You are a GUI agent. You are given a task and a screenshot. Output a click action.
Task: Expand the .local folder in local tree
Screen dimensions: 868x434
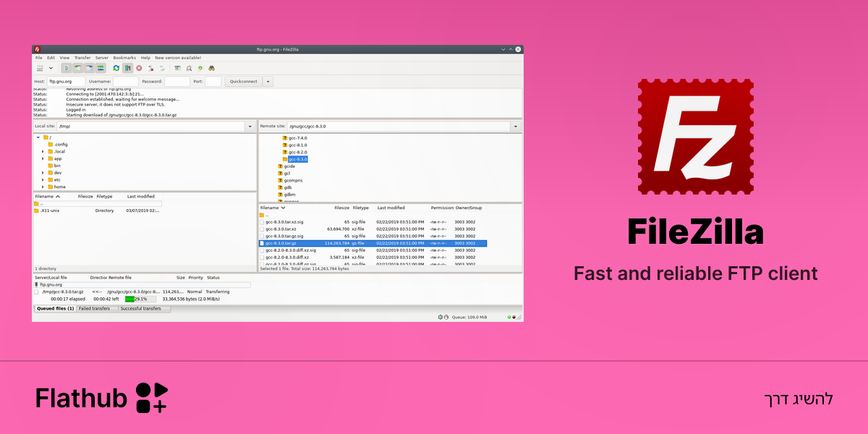[43, 151]
